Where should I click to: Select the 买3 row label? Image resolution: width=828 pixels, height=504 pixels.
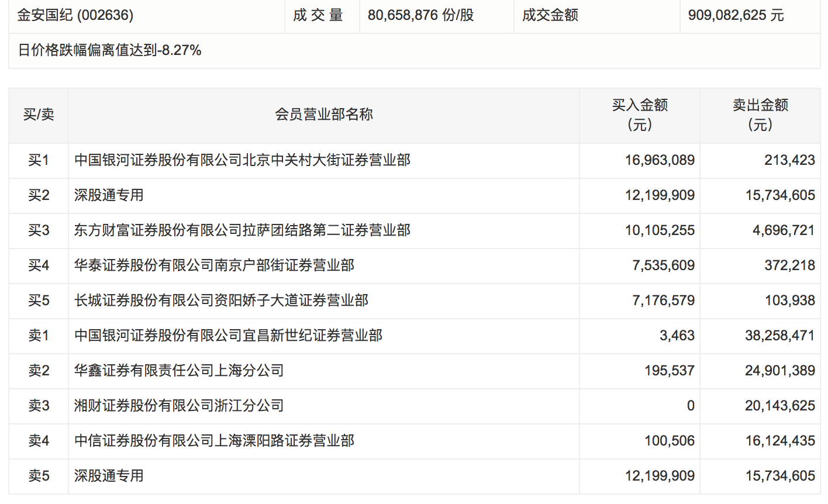click(39, 230)
